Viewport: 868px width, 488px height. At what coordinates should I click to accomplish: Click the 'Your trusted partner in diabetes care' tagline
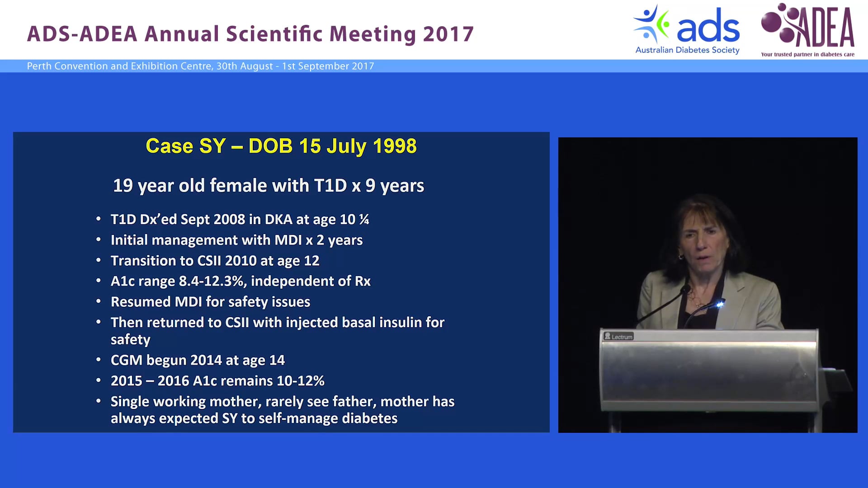pyautogui.click(x=807, y=55)
